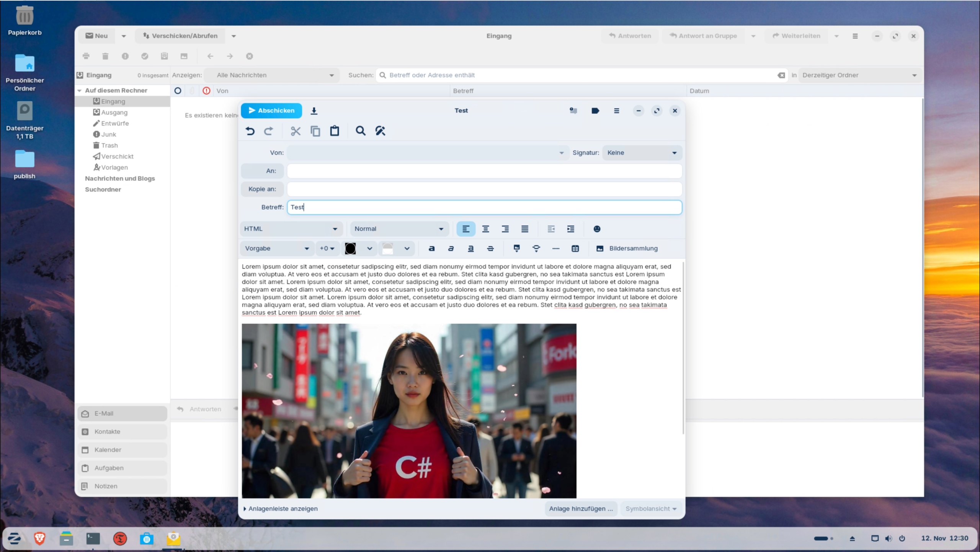Image resolution: width=980 pixels, height=552 pixels.
Task: Cut selection with scissors icon
Action: click(x=296, y=131)
